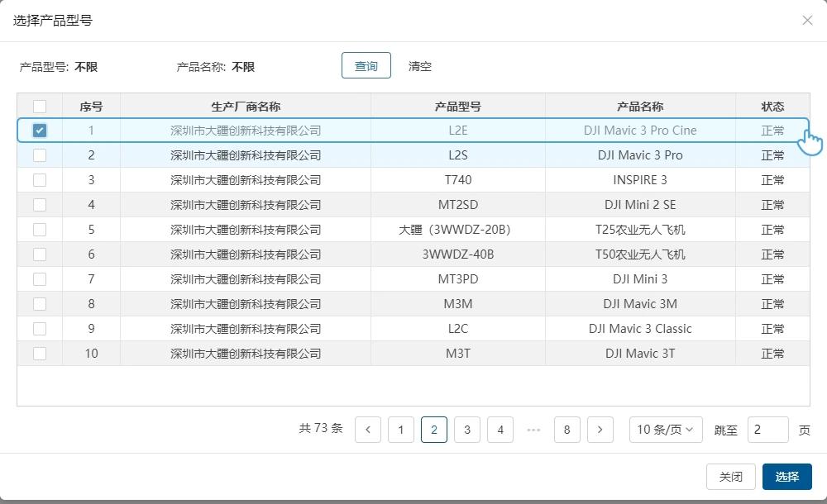Click the 产品型号 filter value 不限
827x504 pixels.
86,67
